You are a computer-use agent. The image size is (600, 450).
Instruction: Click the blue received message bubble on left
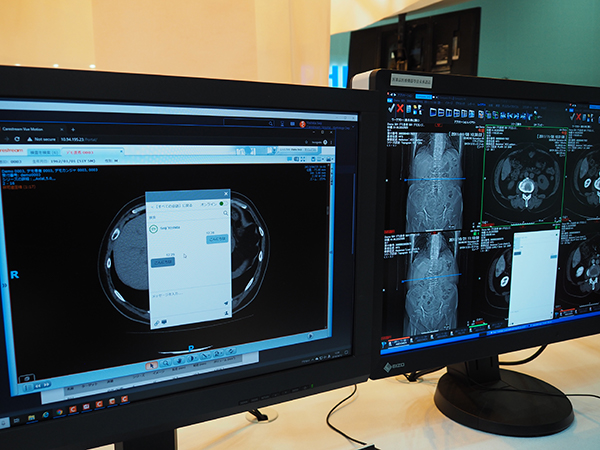[162, 261]
